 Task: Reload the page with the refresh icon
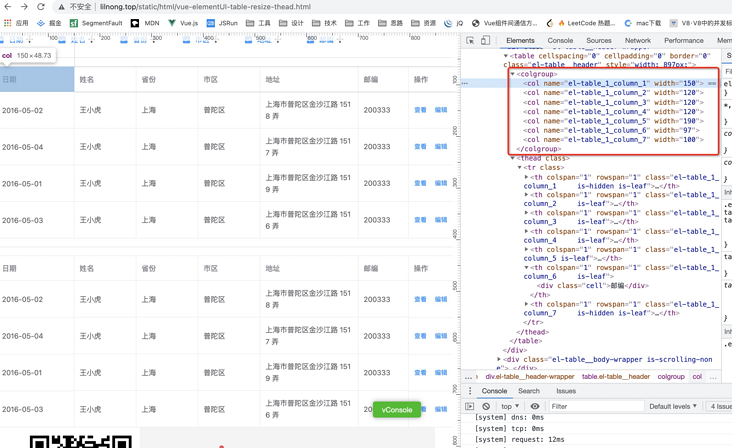tap(40, 7)
